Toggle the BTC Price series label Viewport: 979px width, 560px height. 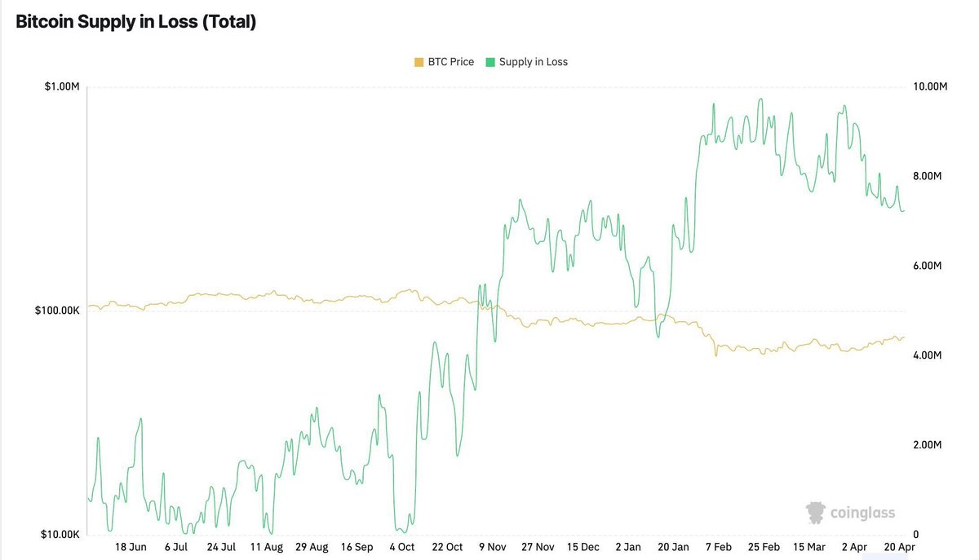pos(450,62)
